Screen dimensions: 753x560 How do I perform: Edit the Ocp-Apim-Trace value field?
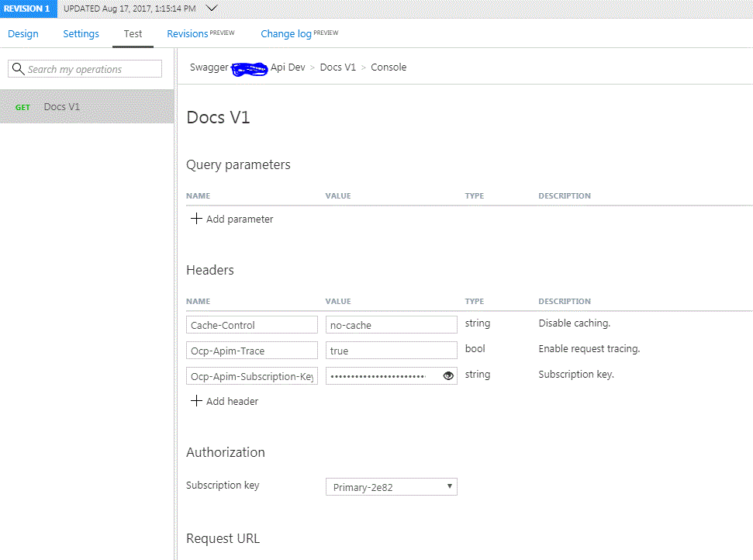(x=391, y=351)
